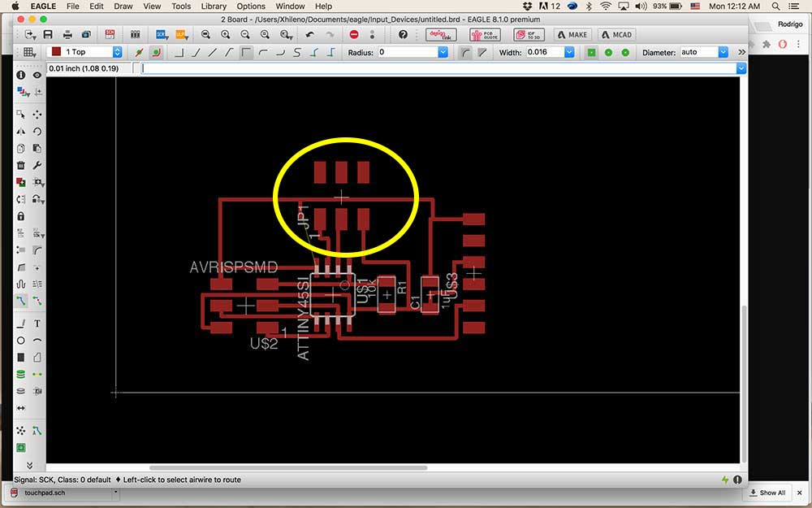Select the Show eye tool
This screenshot has height=508, width=812.
pos(37,75)
